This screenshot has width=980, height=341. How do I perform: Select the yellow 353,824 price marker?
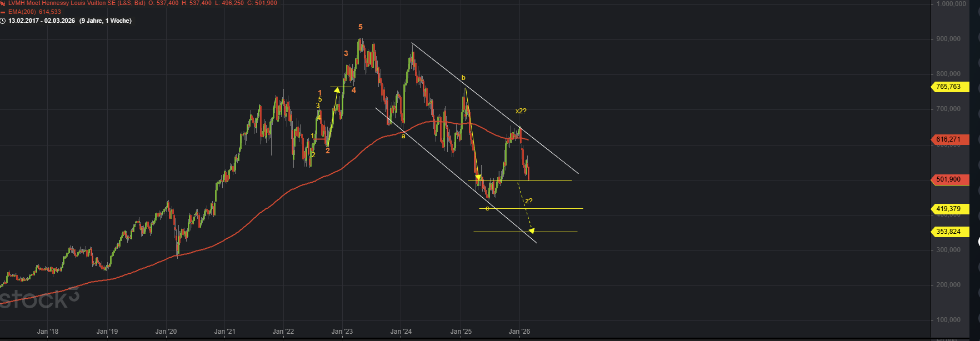tap(949, 232)
